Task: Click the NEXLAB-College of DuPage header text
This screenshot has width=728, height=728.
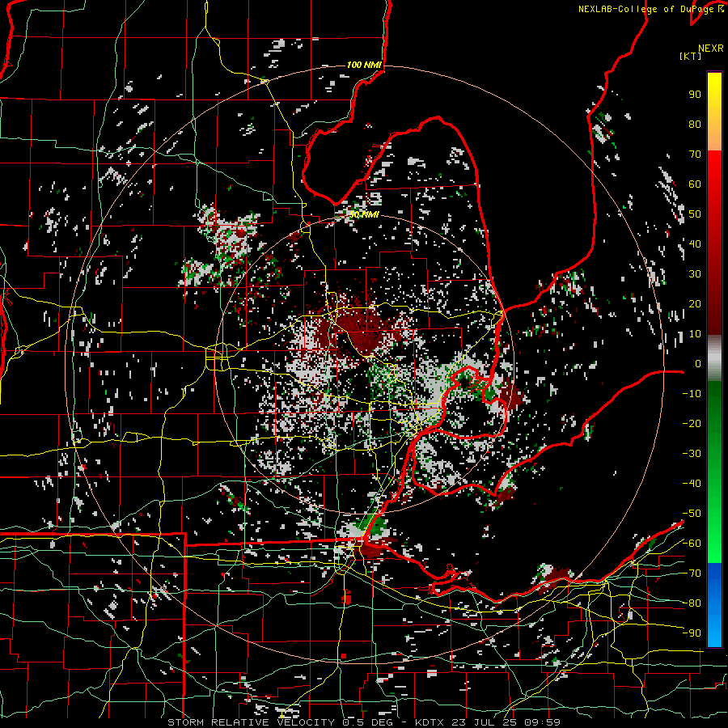Action: 650,9
